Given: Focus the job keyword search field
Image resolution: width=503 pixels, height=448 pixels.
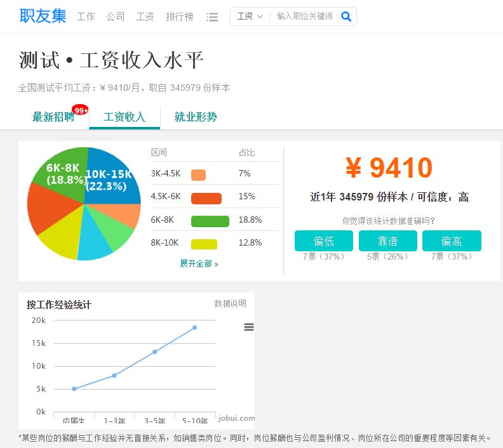Looking at the screenshot, I should pyautogui.click(x=305, y=16).
